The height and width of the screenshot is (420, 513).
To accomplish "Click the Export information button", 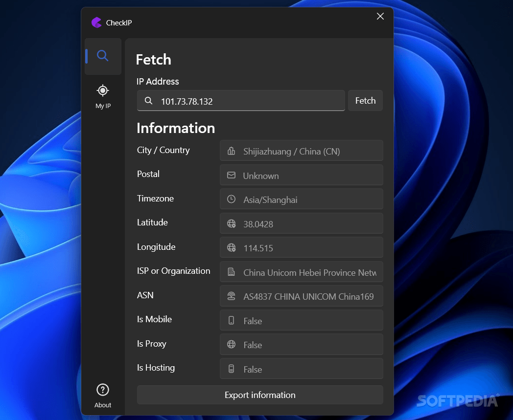I will coord(260,395).
